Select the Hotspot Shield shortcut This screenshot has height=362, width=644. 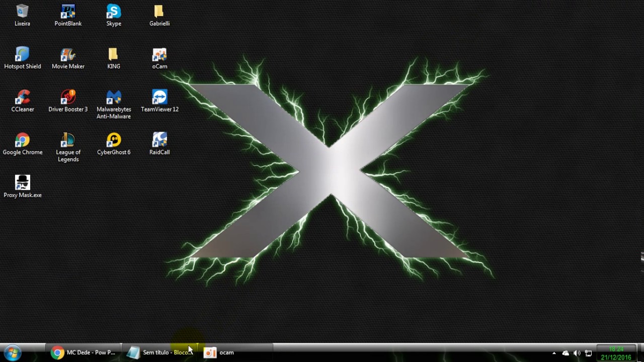(x=23, y=58)
